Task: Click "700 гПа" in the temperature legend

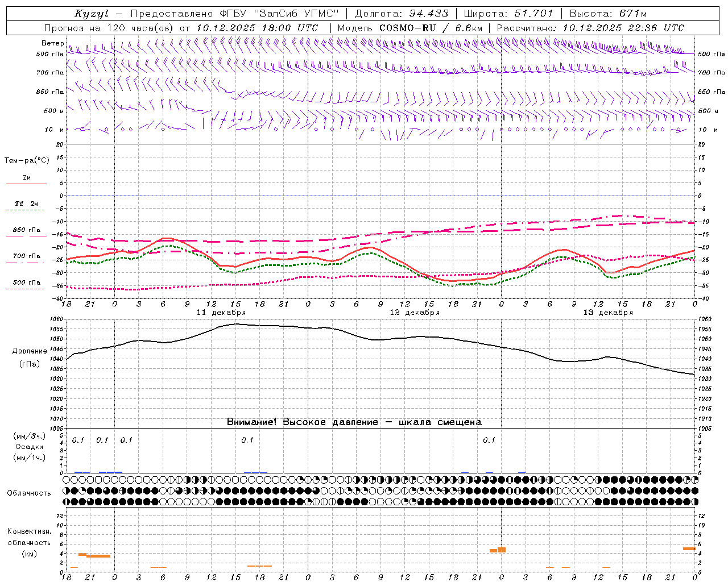Action: pyautogui.click(x=27, y=256)
